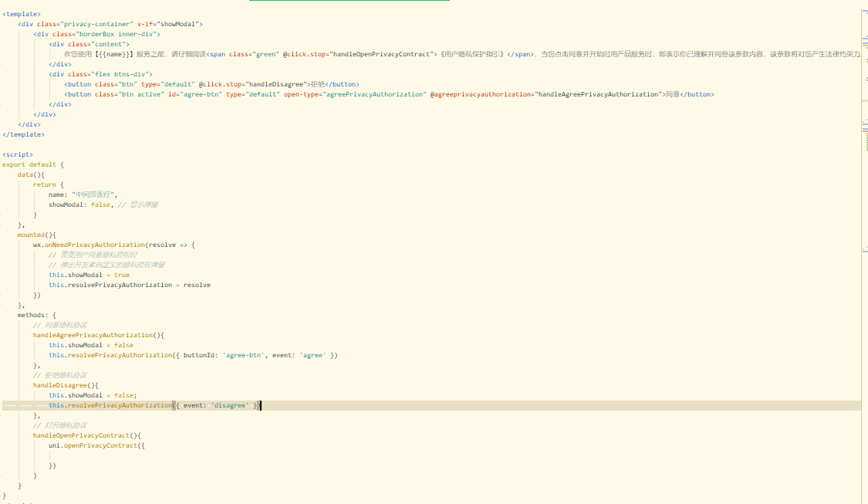The width and height of the screenshot is (868, 504).
Task: Click the @agreeprivacyauthorization event attribute
Action: (x=546, y=94)
